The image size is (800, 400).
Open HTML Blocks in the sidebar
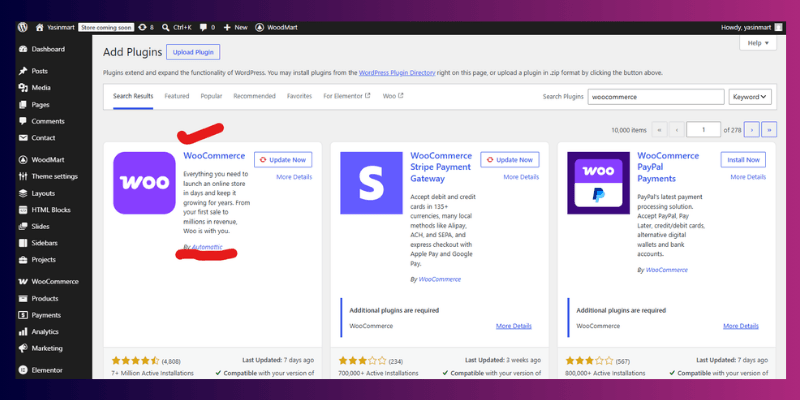click(x=51, y=210)
